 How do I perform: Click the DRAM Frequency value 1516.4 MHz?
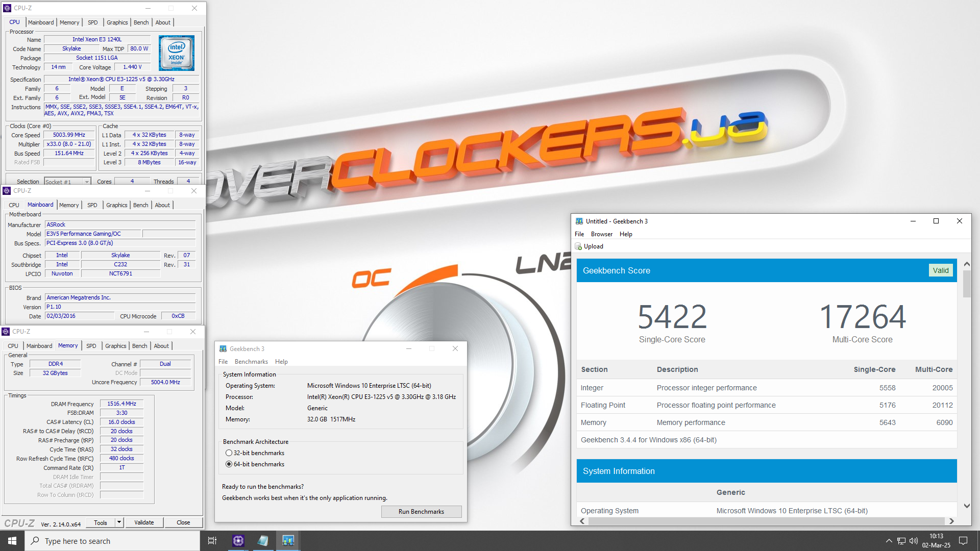pos(122,404)
